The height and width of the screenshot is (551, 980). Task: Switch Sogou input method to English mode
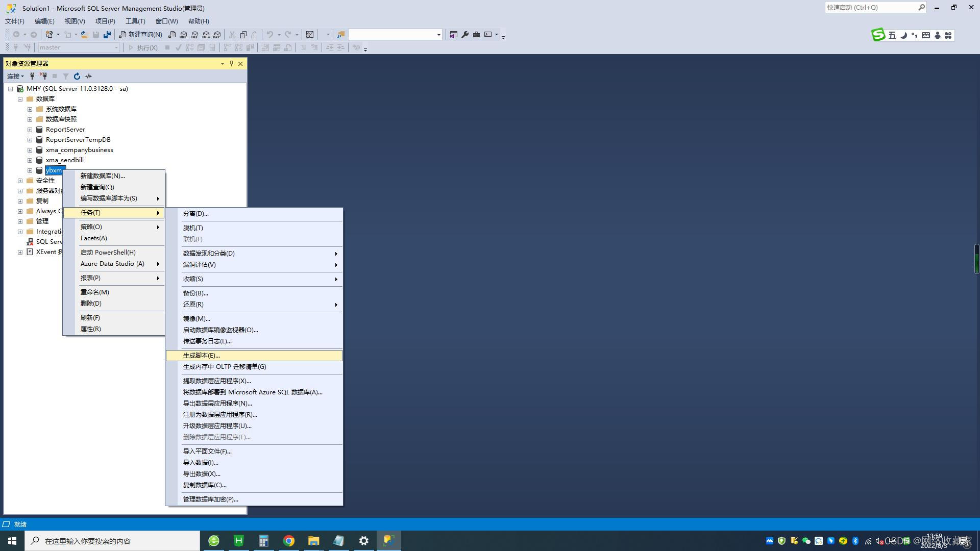(x=892, y=35)
